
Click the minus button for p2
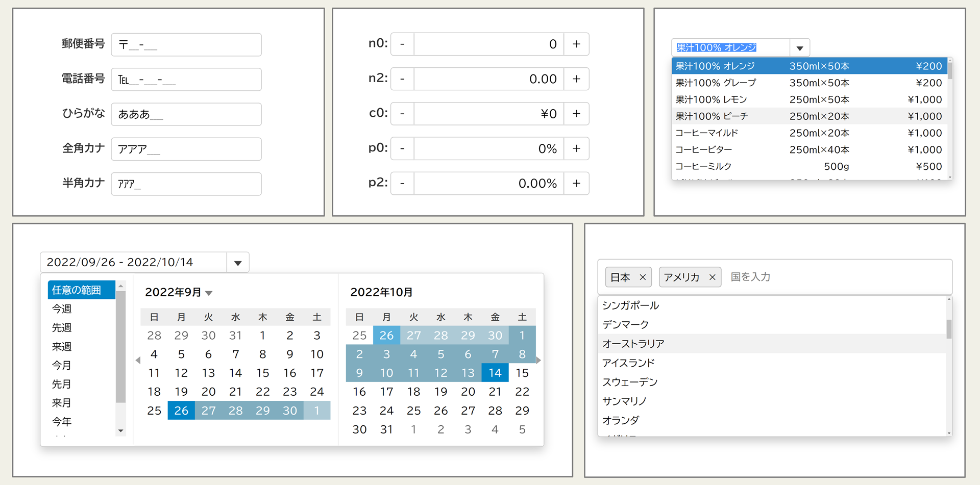[402, 183]
